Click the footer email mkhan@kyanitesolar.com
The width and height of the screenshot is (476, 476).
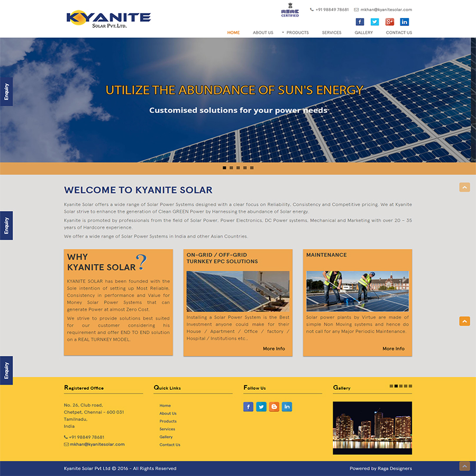(x=97, y=444)
